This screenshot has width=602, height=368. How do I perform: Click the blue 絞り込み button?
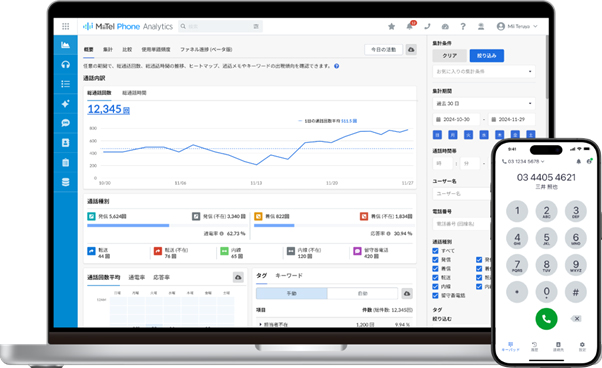tap(486, 56)
